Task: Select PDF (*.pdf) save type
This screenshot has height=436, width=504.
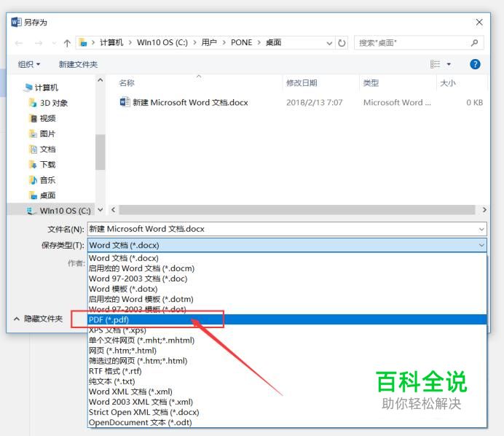Action: [287, 319]
